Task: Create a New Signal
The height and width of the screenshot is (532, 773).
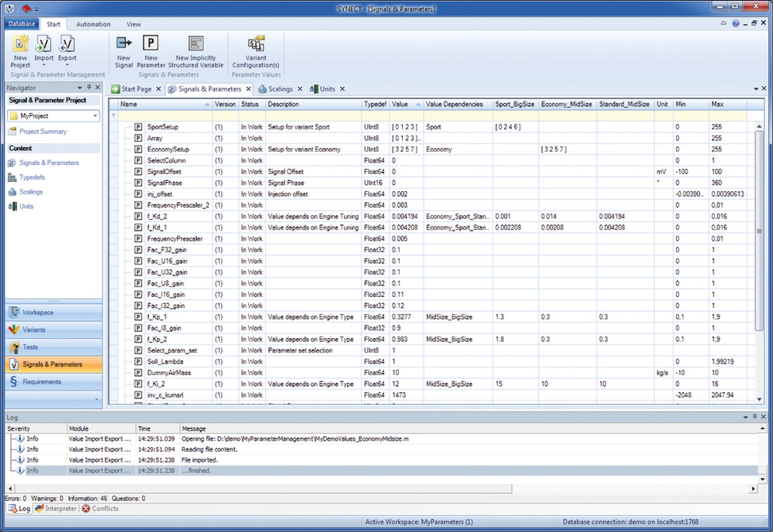Action: click(124, 53)
